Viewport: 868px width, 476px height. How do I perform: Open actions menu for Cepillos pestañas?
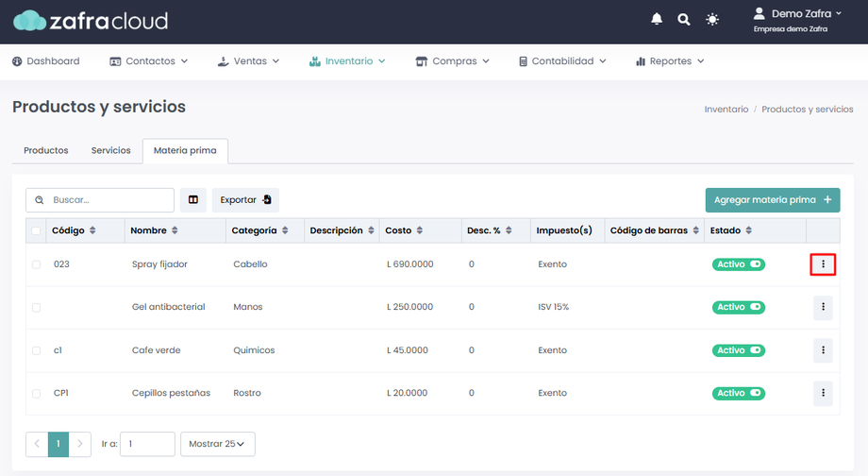823,393
